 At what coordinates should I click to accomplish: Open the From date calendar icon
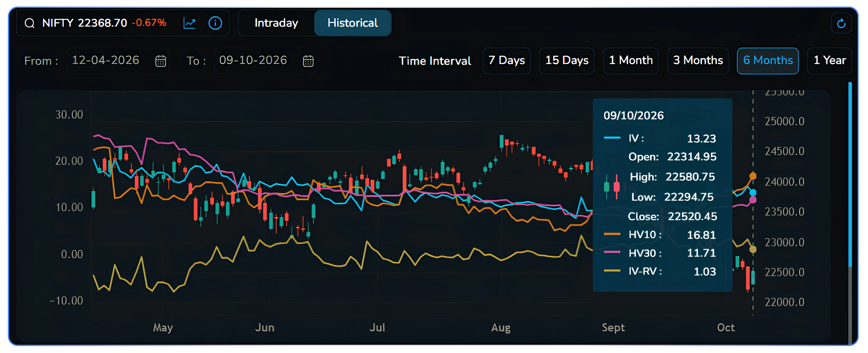160,61
